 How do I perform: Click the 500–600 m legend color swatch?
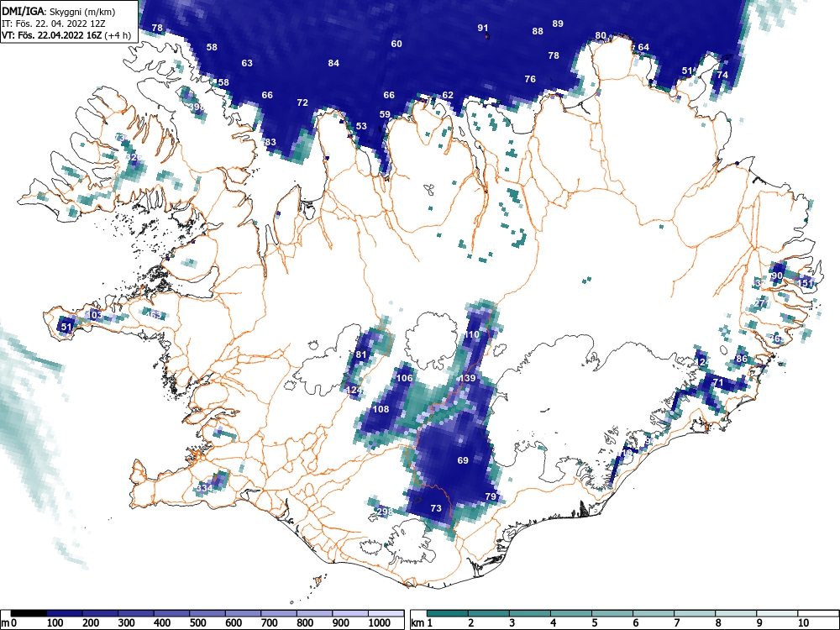pyautogui.click(x=207, y=613)
